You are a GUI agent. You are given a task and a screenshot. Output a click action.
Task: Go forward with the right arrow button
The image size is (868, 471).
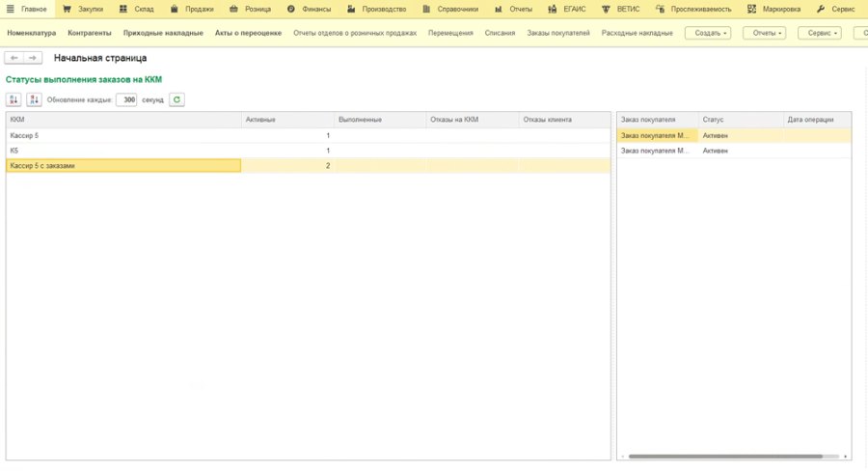coord(33,58)
